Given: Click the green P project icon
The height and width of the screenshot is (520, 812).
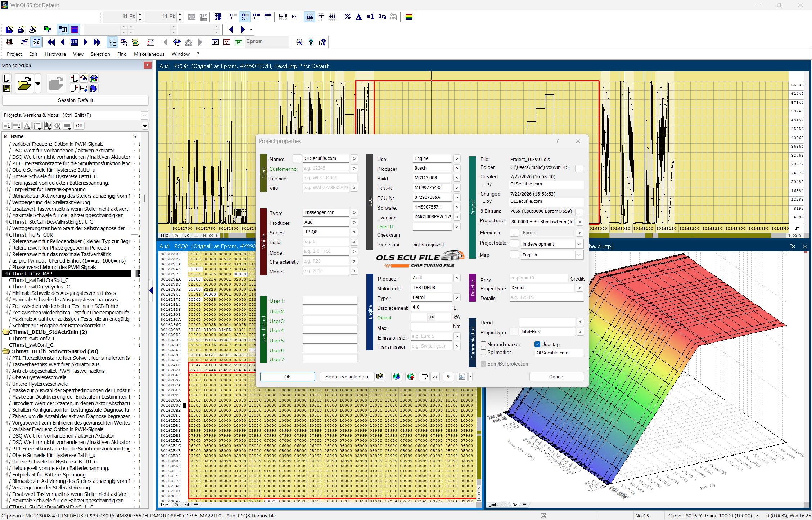Looking at the screenshot, I should point(238,42).
